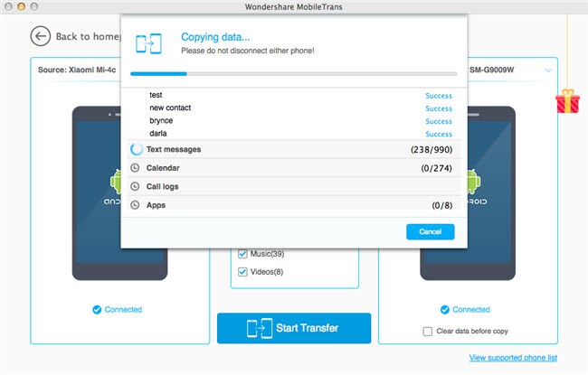Select the Calendar row
The image size is (588, 375).
[294, 168]
